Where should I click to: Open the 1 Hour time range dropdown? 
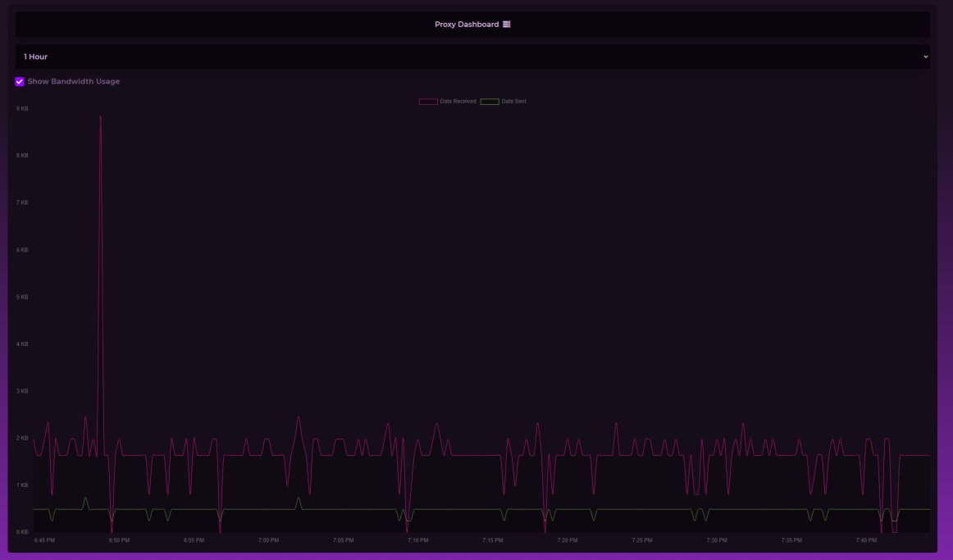[x=472, y=57]
